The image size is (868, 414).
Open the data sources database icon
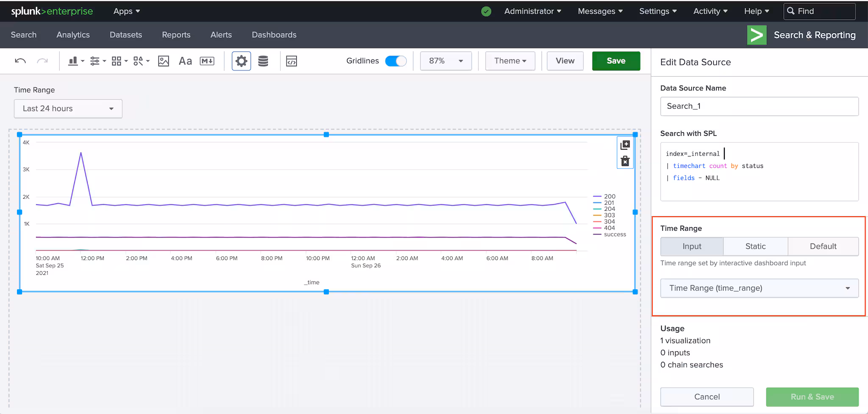point(263,61)
